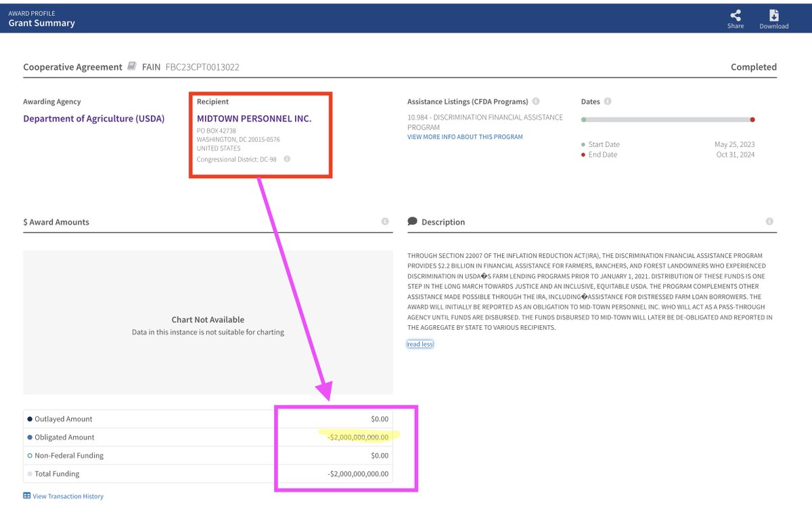This screenshot has height=508, width=812.
Task: Click table icon beside View Transaction History
Action: pos(27,496)
